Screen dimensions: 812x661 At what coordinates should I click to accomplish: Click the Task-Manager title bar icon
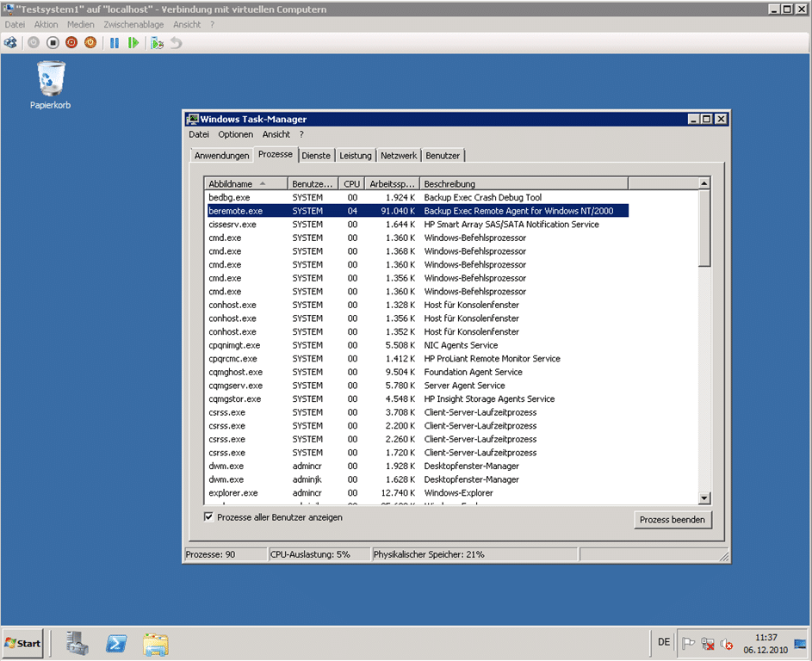(x=193, y=119)
